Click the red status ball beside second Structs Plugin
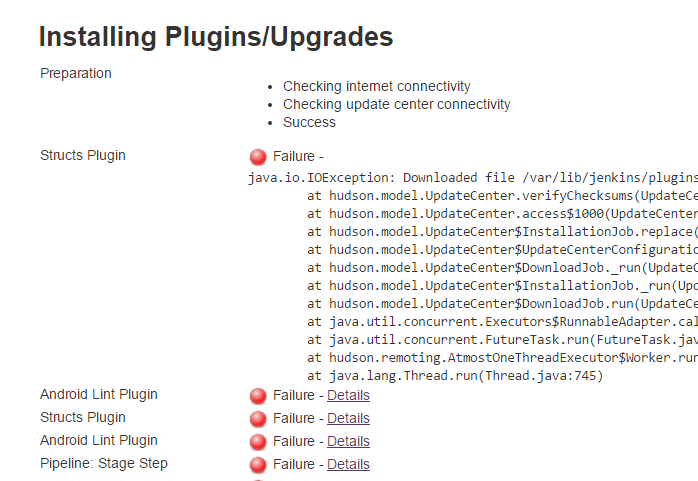This screenshot has height=481, width=698. pyautogui.click(x=258, y=419)
